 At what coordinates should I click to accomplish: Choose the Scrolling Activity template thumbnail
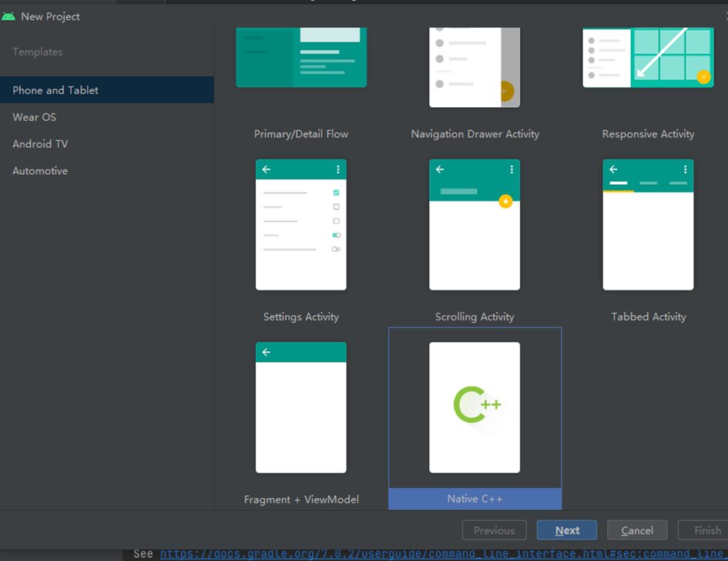click(x=475, y=225)
